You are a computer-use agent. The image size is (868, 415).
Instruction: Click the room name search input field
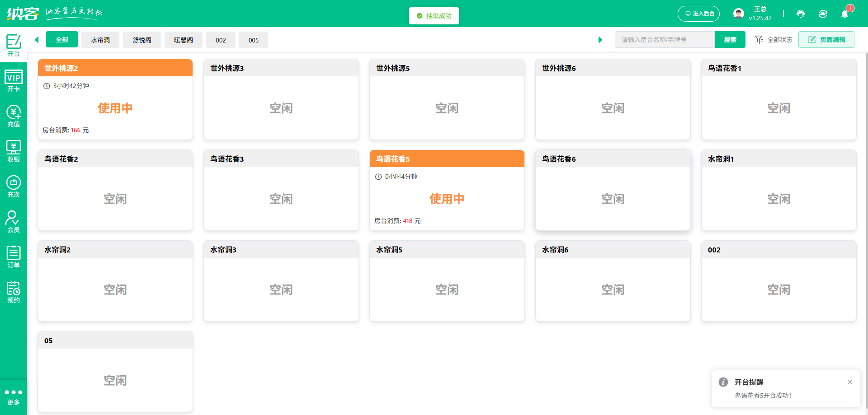(665, 39)
